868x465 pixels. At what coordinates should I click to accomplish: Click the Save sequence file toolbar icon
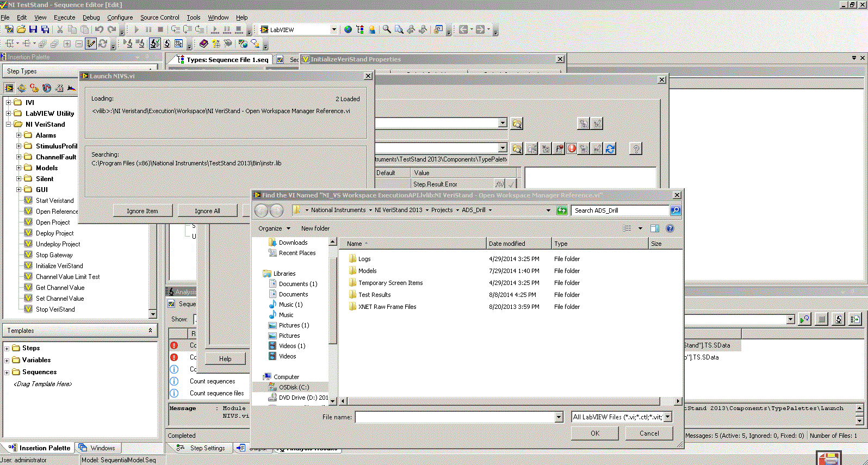[33, 29]
